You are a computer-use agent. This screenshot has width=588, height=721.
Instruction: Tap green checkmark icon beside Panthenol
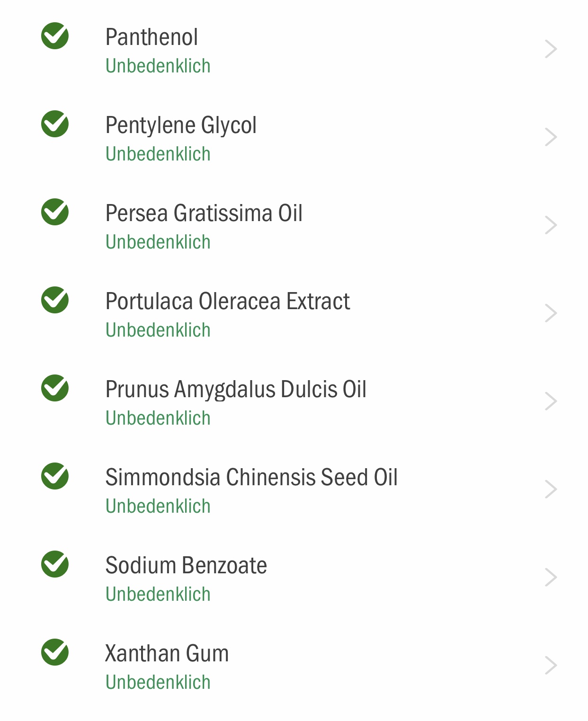[55, 36]
